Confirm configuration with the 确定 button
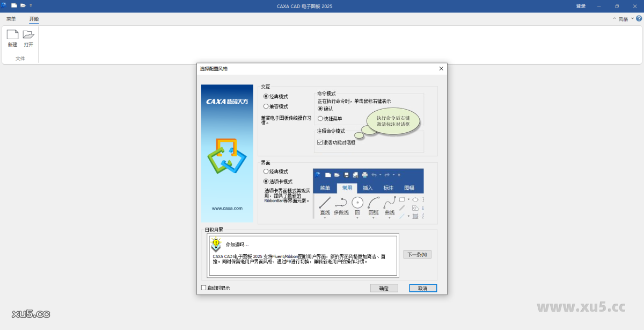Viewport: 644px width, 330px height. [x=384, y=288]
